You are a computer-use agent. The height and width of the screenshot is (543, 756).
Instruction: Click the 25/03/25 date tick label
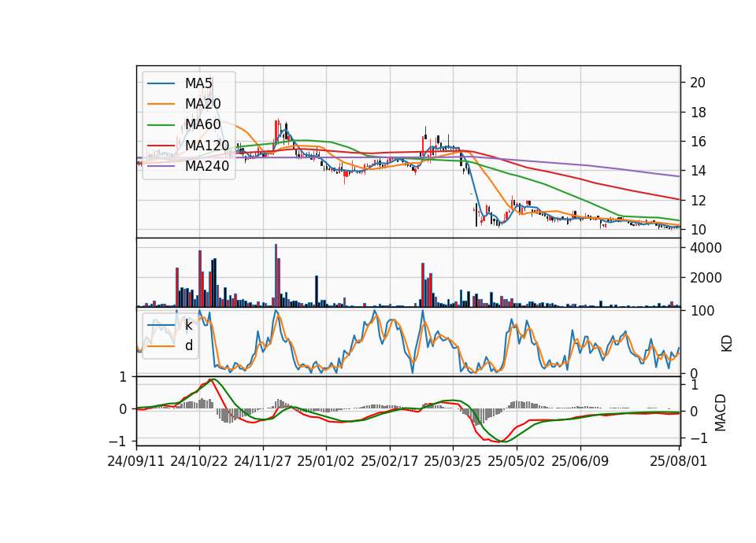click(453, 462)
